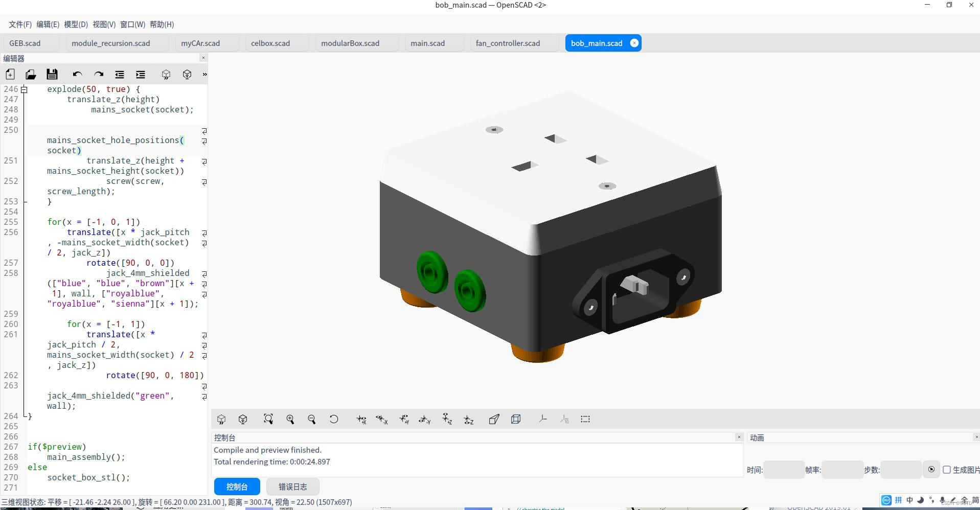The height and width of the screenshot is (510, 980).
Task: Open a file with the folder icon
Action: [31, 74]
